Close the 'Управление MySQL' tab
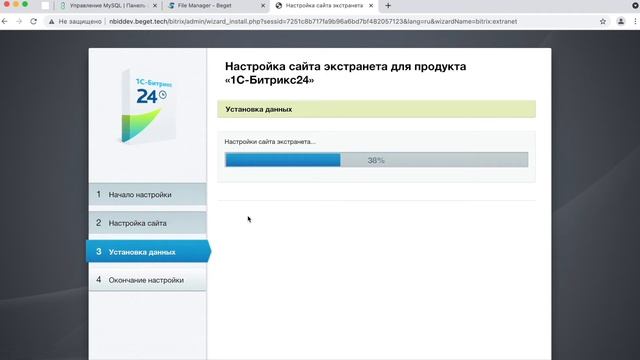Screen dimensions: 640x360 coord(155,6)
